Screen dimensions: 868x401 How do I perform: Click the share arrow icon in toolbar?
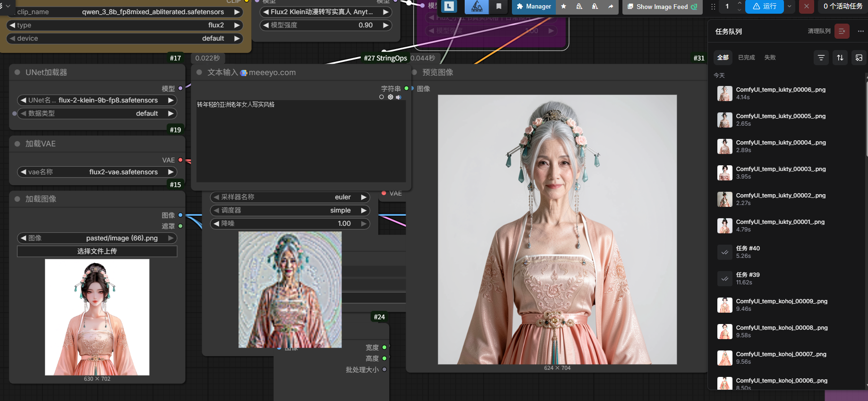[x=611, y=7]
